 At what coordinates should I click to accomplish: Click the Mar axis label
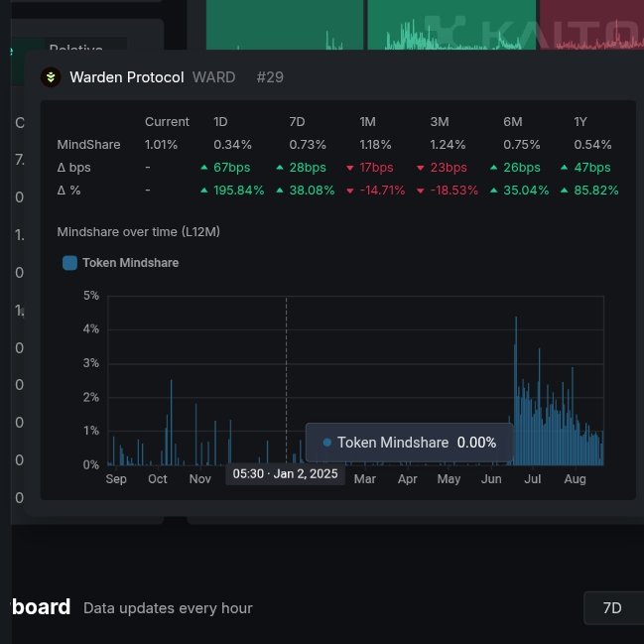[365, 479]
